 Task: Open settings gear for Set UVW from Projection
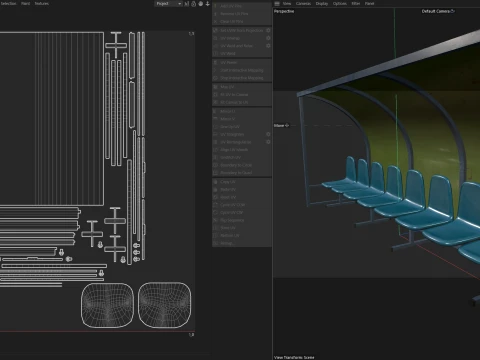pos(268,30)
